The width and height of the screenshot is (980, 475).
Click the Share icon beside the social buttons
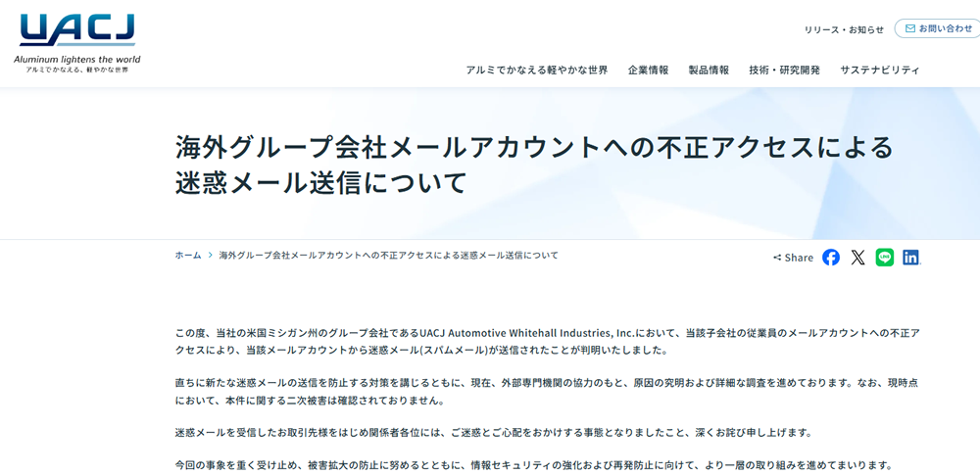[x=777, y=258]
